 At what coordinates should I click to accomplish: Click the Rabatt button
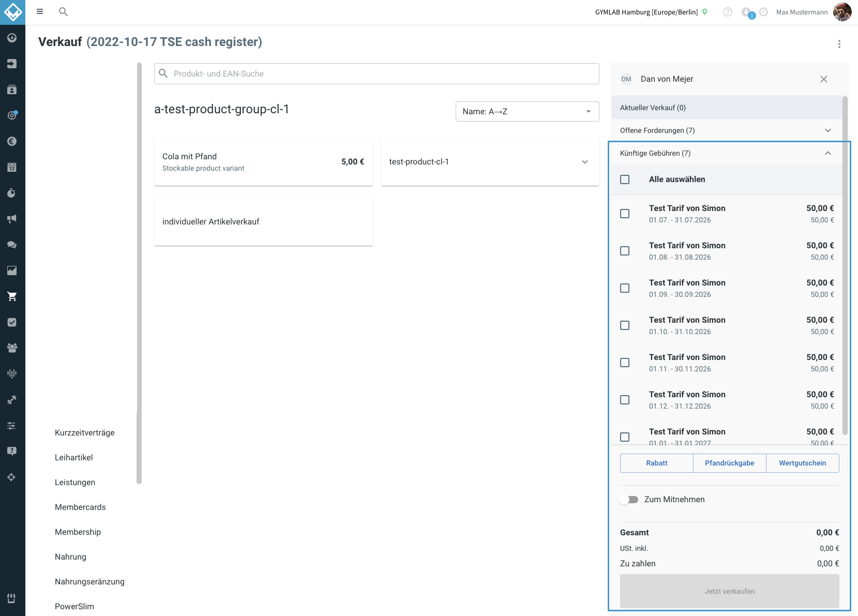[x=656, y=463]
